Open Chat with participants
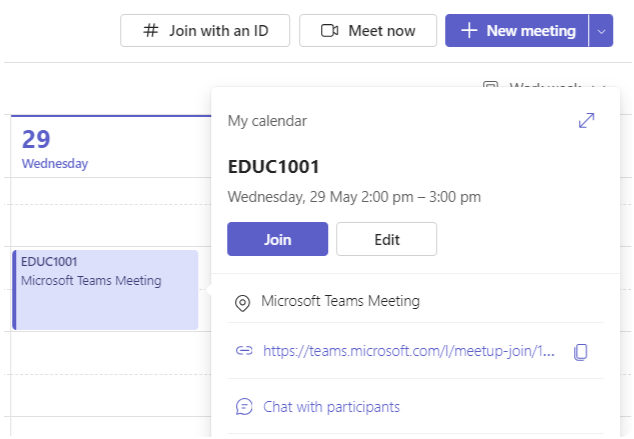Viewport: 634px width, 439px height. [x=331, y=407]
